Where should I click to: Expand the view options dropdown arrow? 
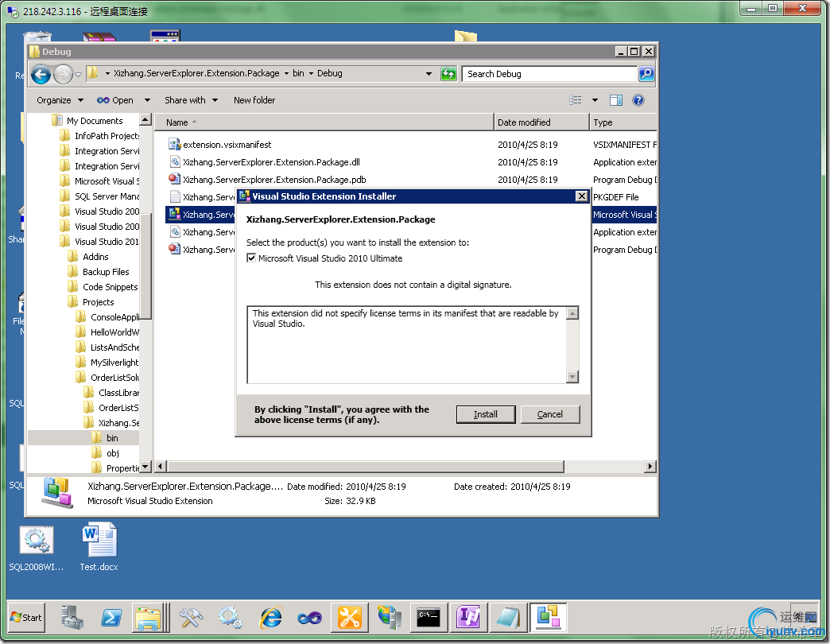click(595, 100)
